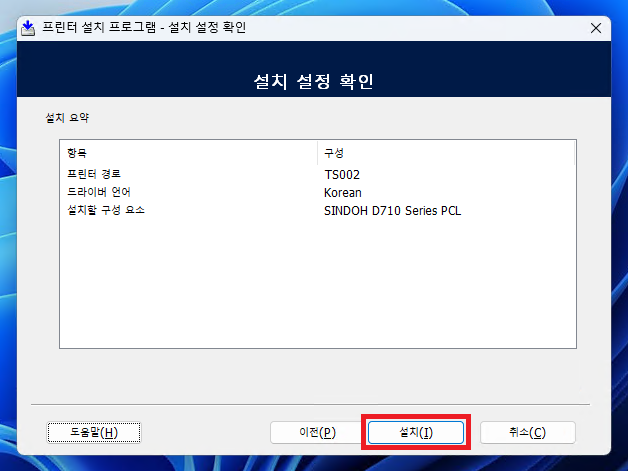Viewport: 628px width, 471px height.
Task: Click the 설치 설정 확인 header banner
Action: point(314,81)
